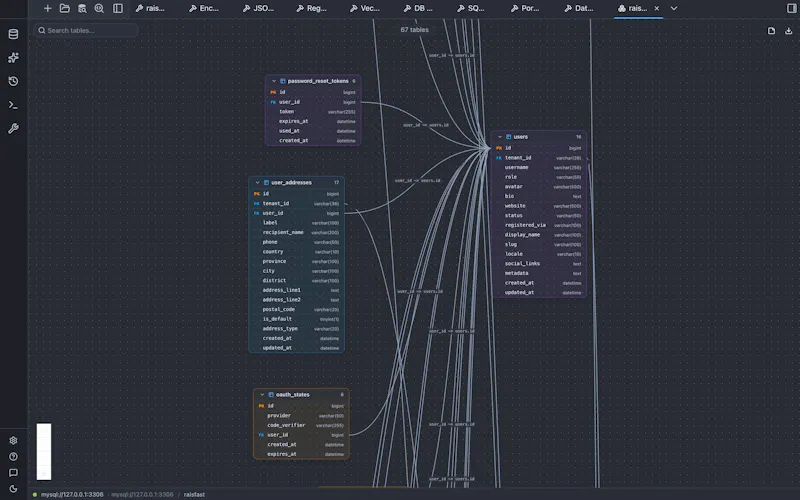The height and width of the screenshot is (500, 800).
Task: Open a file with the folder icon
Action: (65, 8)
